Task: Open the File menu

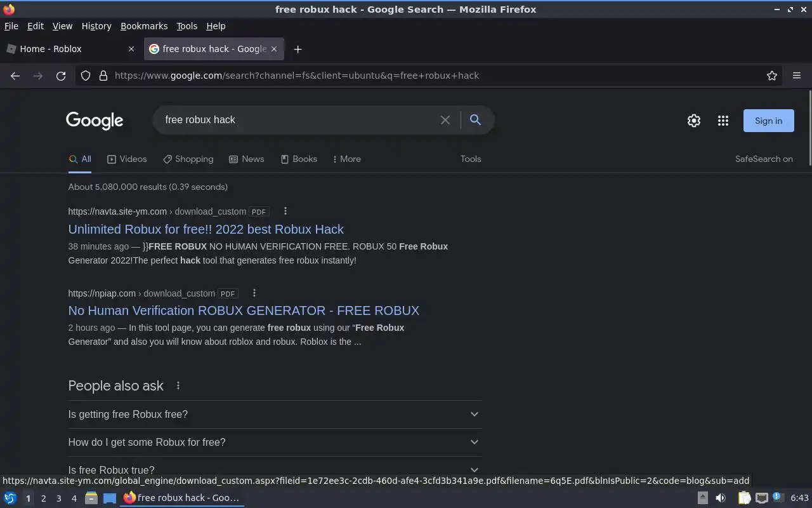Action: tap(11, 26)
